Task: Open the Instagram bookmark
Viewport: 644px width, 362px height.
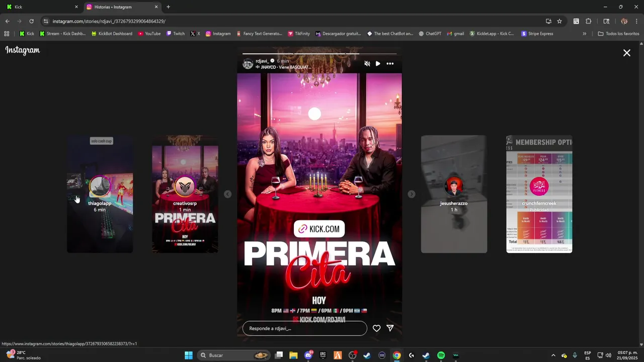Action: pyautogui.click(x=218, y=34)
